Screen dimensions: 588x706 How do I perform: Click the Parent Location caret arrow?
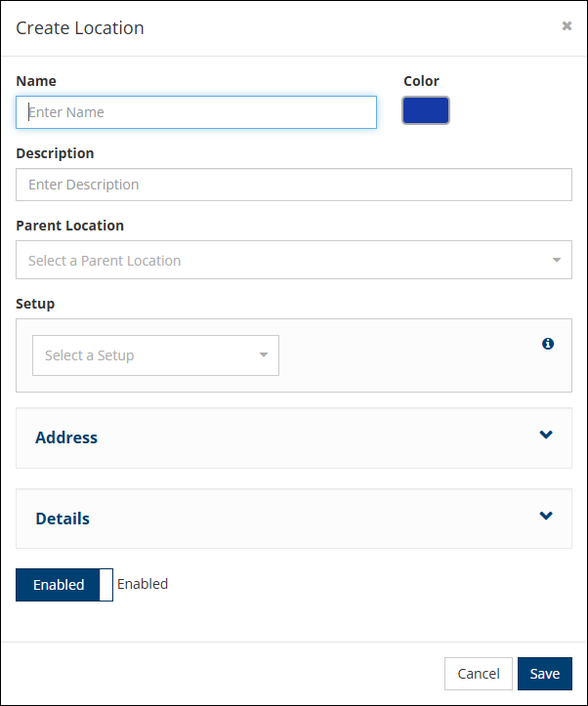pyautogui.click(x=557, y=261)
